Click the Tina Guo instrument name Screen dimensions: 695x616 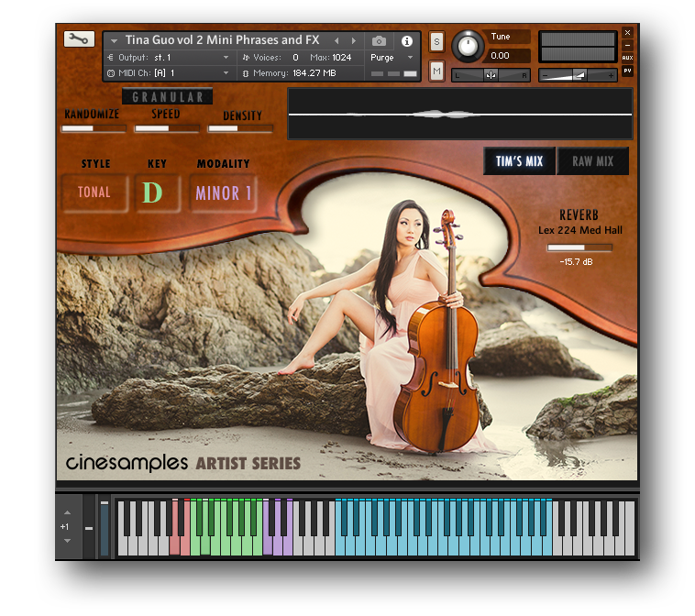pos(222,40)
